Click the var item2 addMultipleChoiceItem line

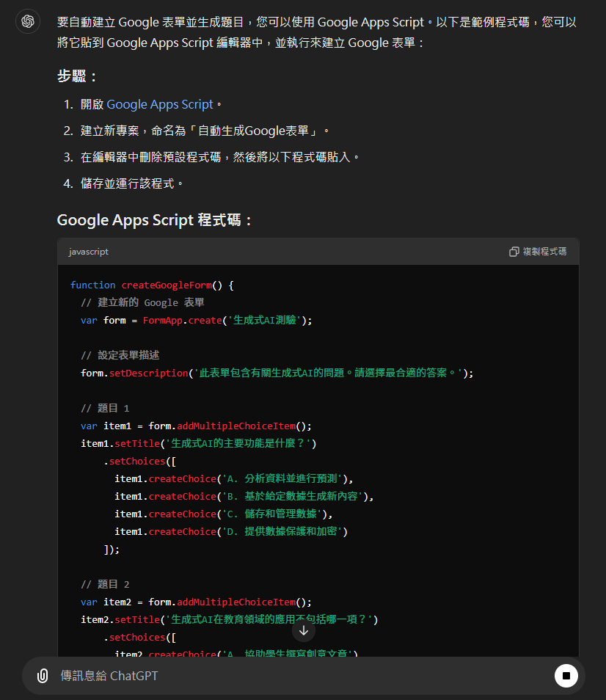tap(196, 602)
